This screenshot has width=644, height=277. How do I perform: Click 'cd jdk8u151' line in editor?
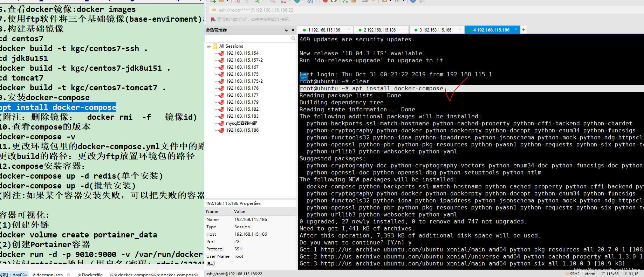[x=24, y=58]
